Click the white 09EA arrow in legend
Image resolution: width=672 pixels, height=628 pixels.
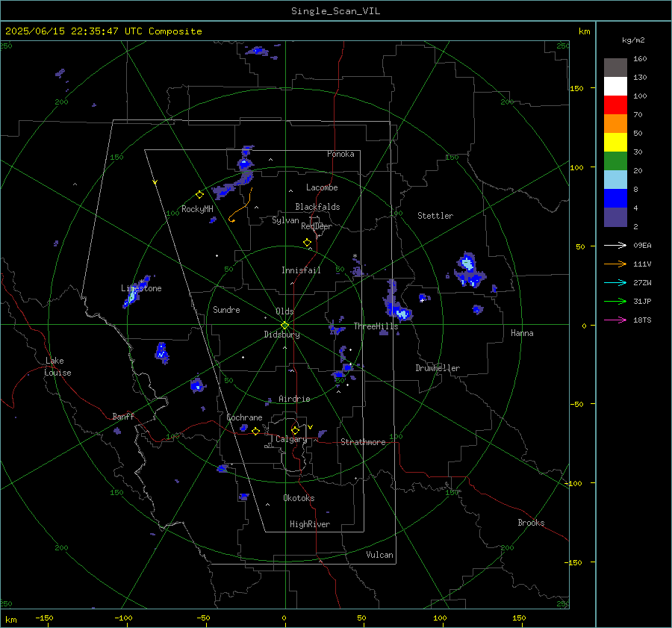coord(615,245)
